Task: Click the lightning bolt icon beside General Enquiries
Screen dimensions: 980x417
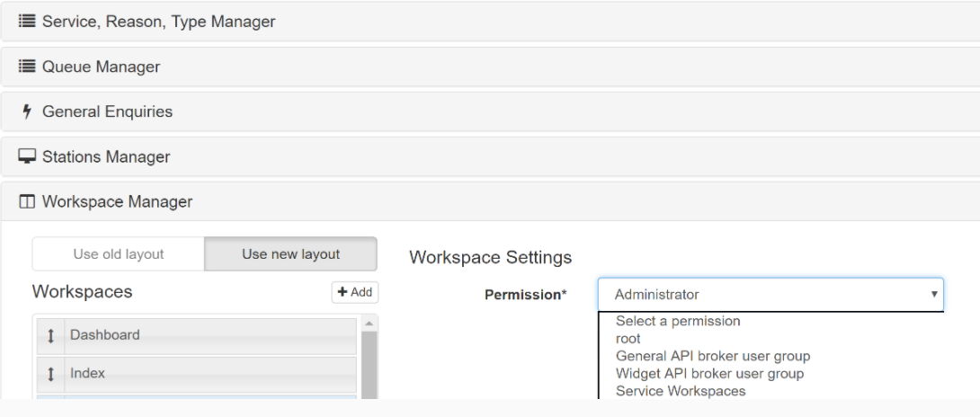Action: point(27,111)
